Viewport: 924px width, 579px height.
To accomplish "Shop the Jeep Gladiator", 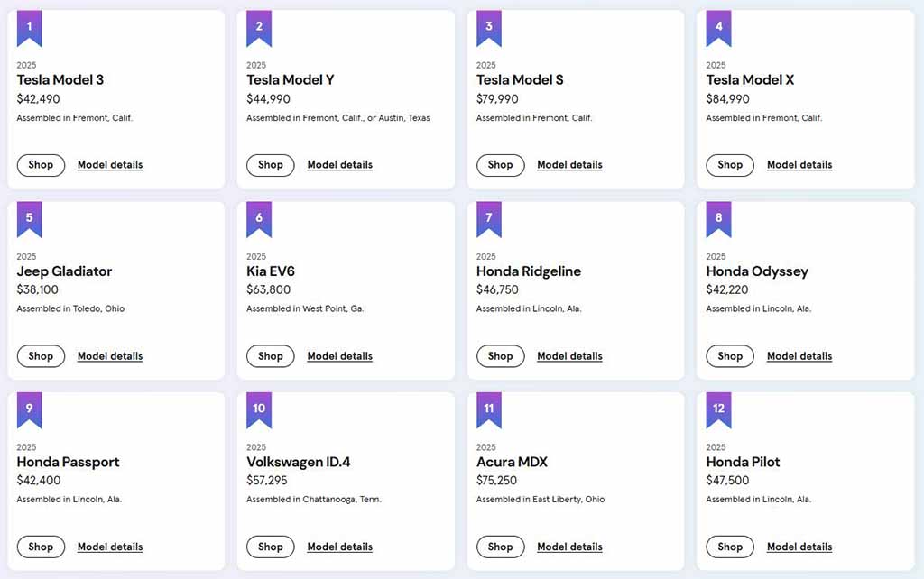I will (41, 356).
